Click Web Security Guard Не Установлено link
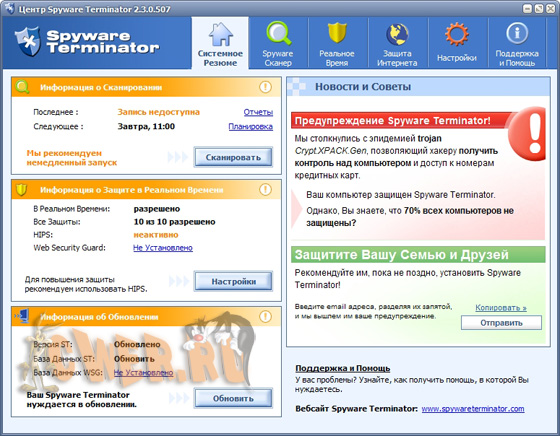 tap(163, 247)
